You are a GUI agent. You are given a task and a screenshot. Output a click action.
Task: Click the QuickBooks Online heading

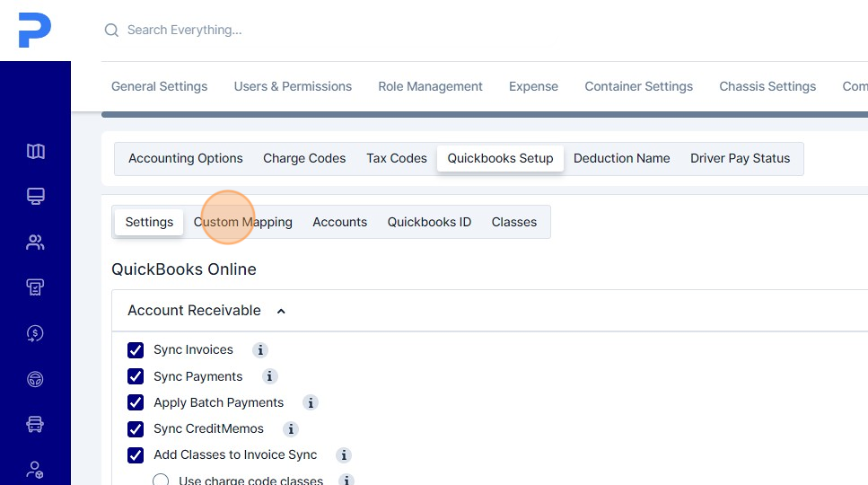184,269
